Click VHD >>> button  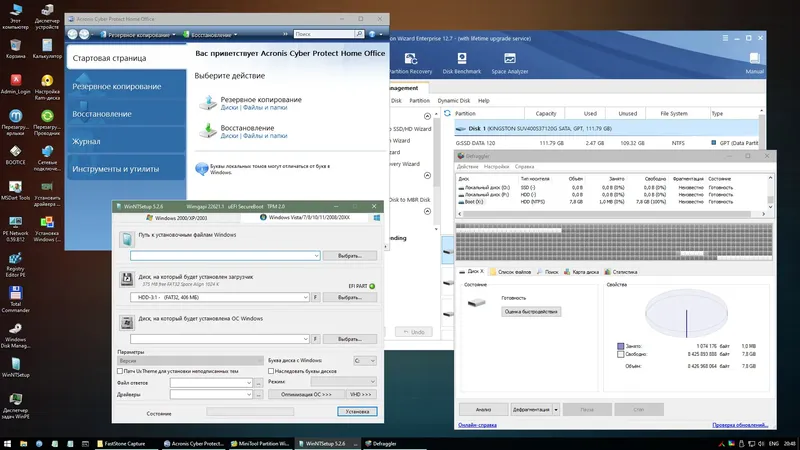click(x=361, y=394)
